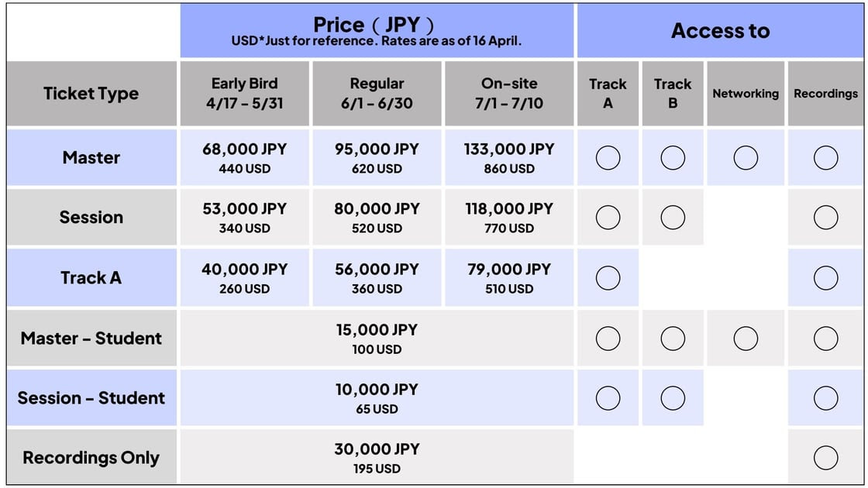Viewport: 868px width, 488px height.
Task: Select the Session Regular 80,000 JPY price
Action: click(x=377, y=209)
